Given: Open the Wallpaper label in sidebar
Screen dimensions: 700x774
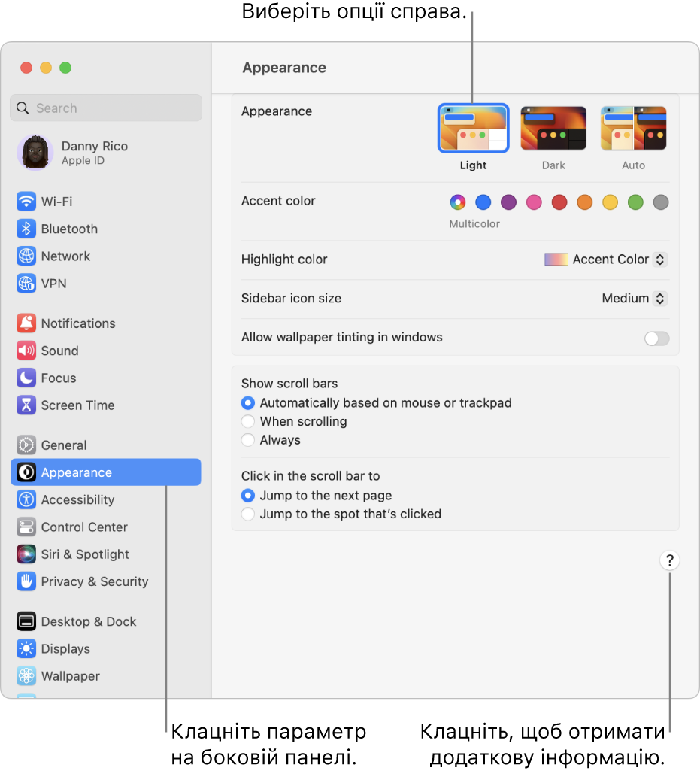Looking at the screenshot, I should point(71,675).
